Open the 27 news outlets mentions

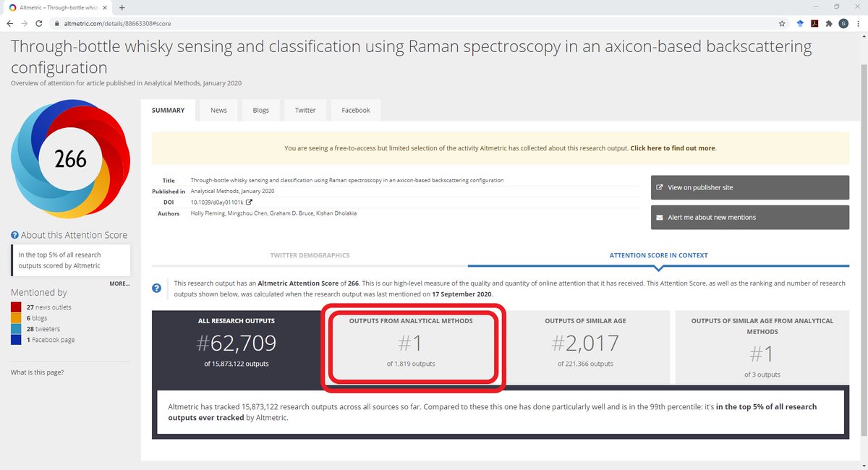[48, 307]
